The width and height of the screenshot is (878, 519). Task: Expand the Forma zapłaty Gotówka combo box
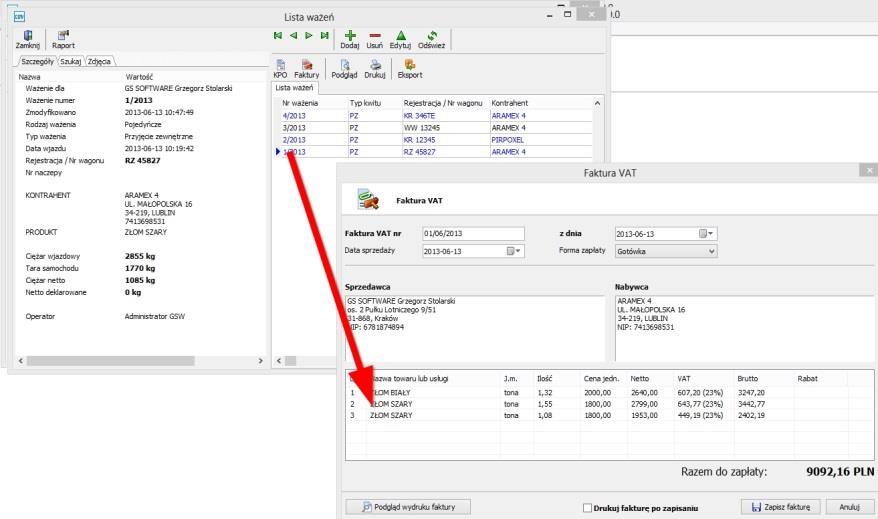pyautogui.click(x=666, y=251)
